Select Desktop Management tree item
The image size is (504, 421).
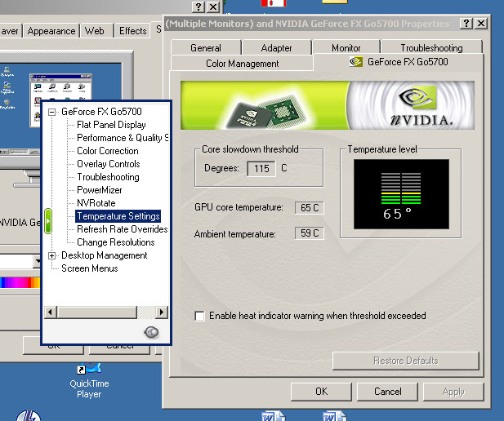104,255
